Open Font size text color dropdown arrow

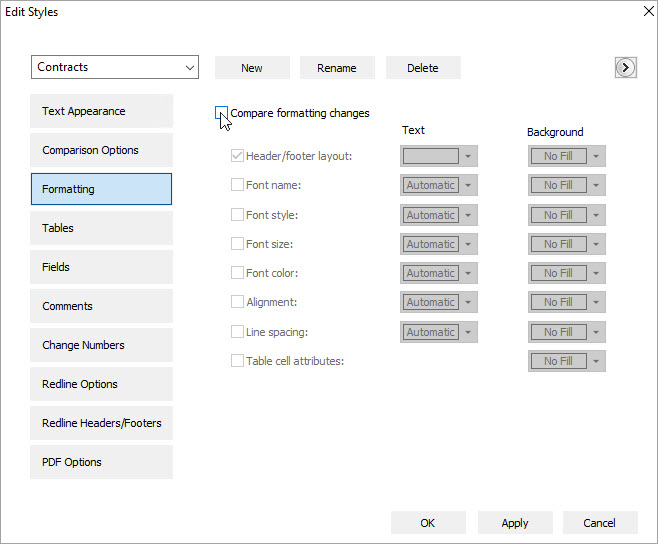[x=468, y=244]
